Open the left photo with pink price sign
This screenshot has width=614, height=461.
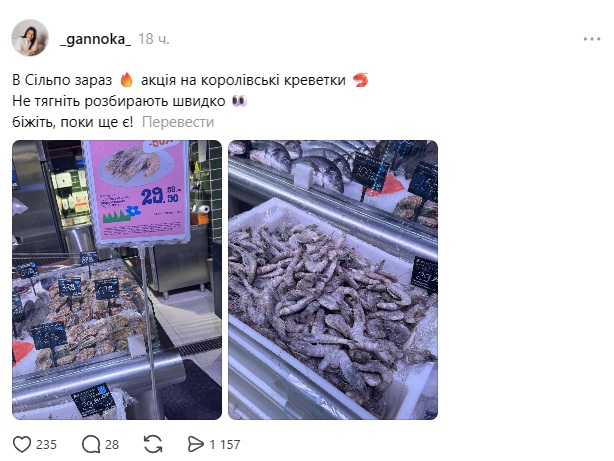[117, 280]
